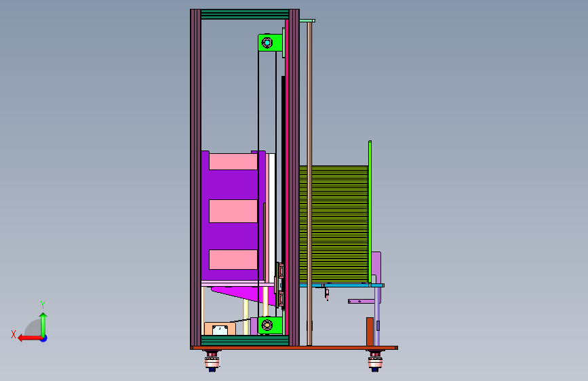
Task: Select the upper green pulley bracket
Action: [x=271, y=43]
